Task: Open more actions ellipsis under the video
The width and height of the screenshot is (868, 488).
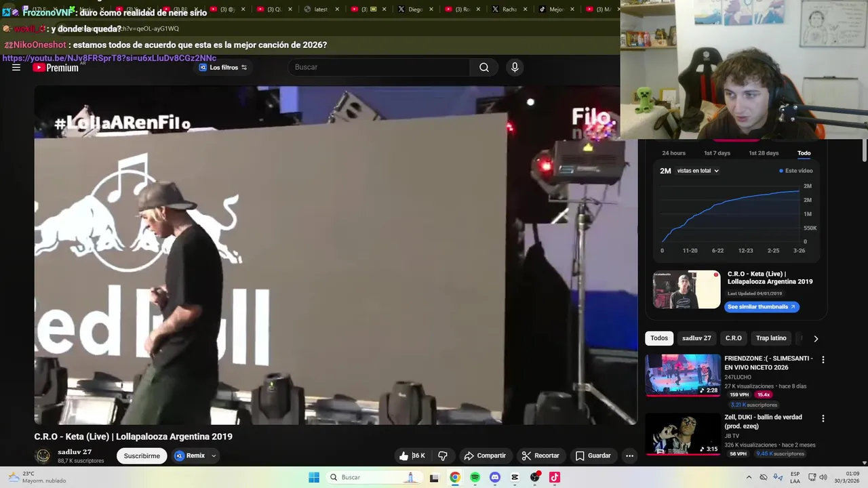Action: tap(629, 455)
